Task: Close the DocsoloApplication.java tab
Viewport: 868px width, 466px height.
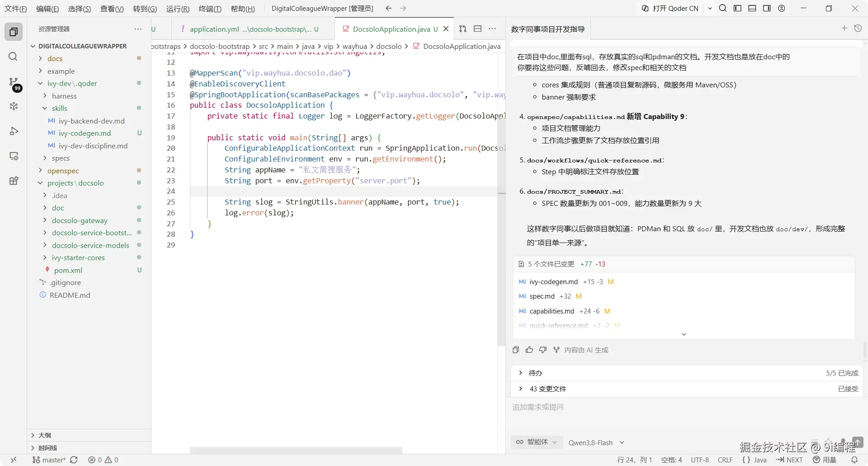Action: [446, 29]
